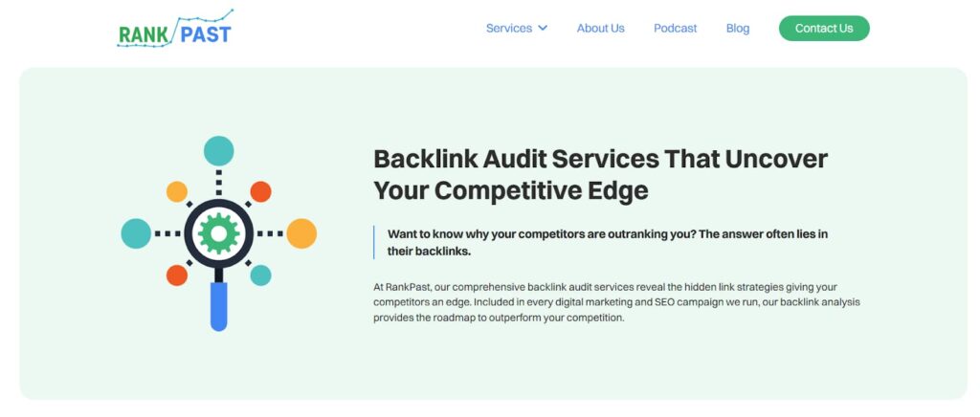The width and height of the screenshot is (980, 417).
Task: Open the Blog page
Action: [x=738, y=28]
